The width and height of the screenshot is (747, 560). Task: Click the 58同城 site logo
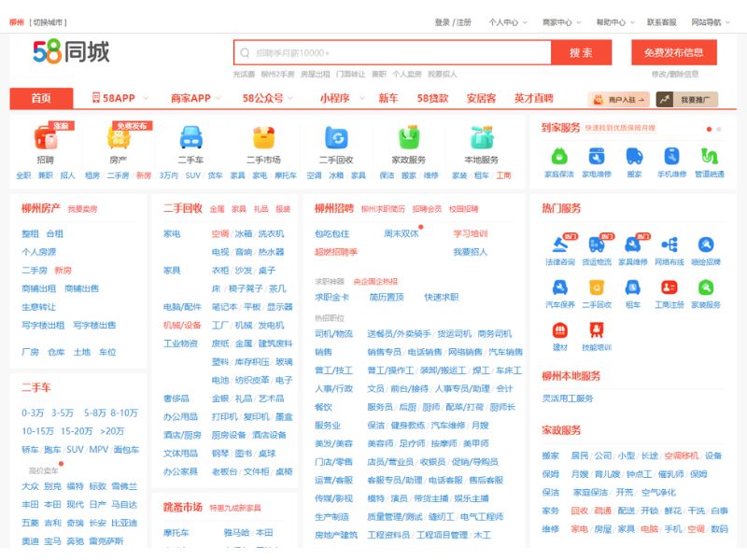72,51
